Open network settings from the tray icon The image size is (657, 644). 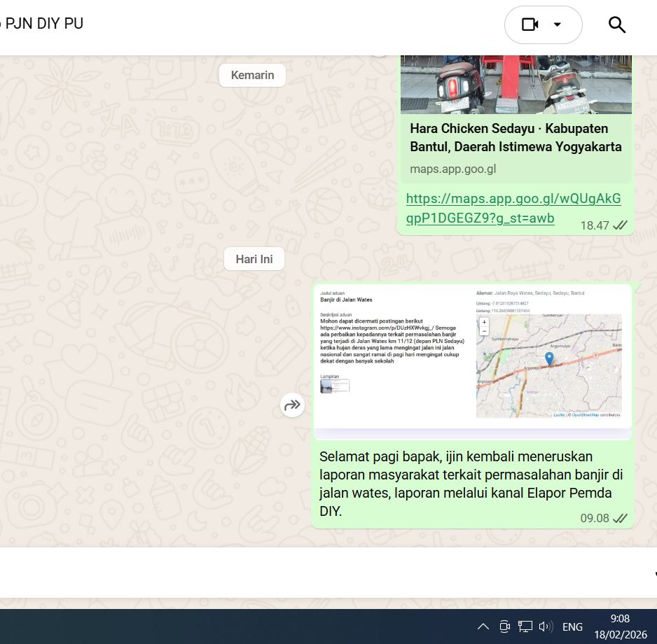click(525, 626)
